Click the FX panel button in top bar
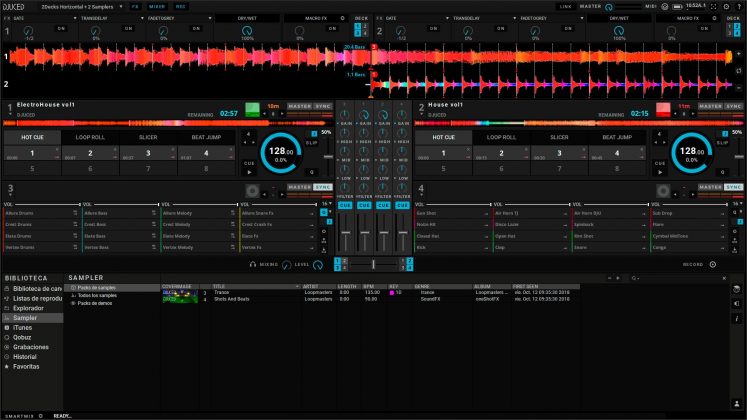747x420 pixels. pyautogui.click(x=135, y=7)
